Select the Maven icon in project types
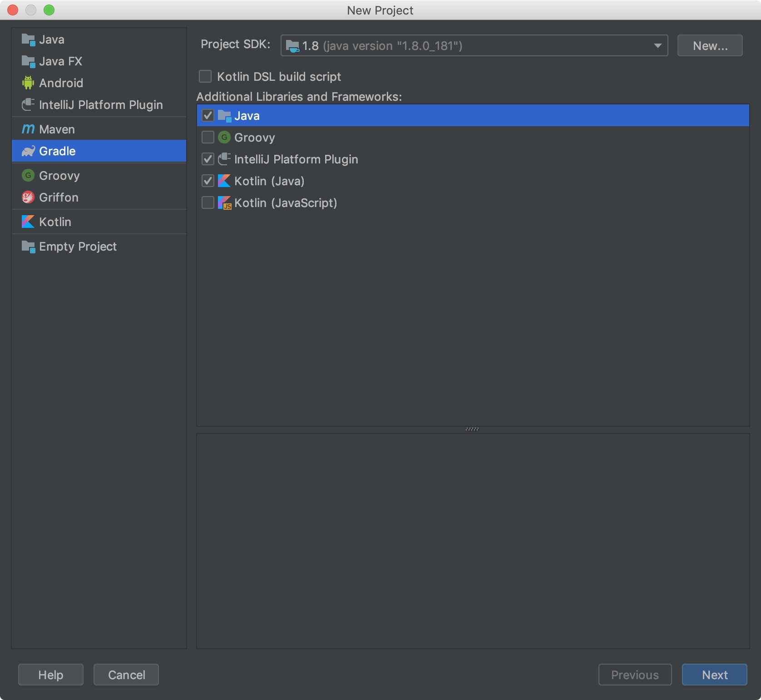Screen dimensions: 761x700 (28, 129)
